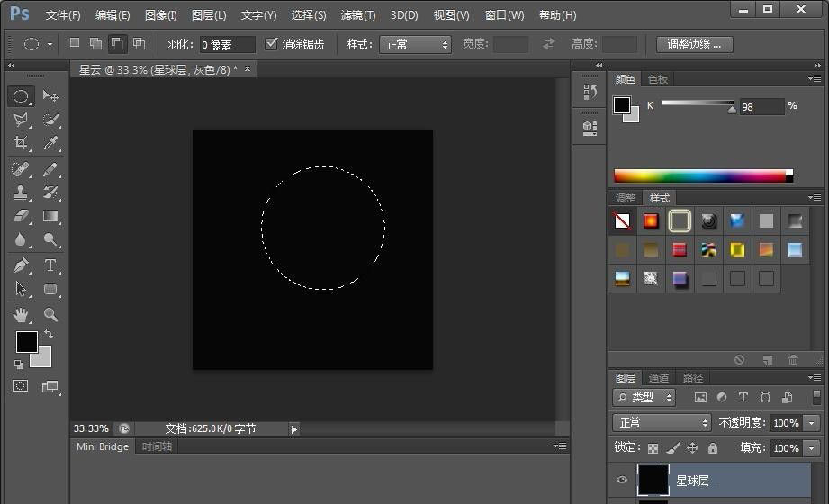The height and width of the screenshot is (504, 829).
Task: Open layer filter type dropdown 类型
Action: click(x=644, y=397)
